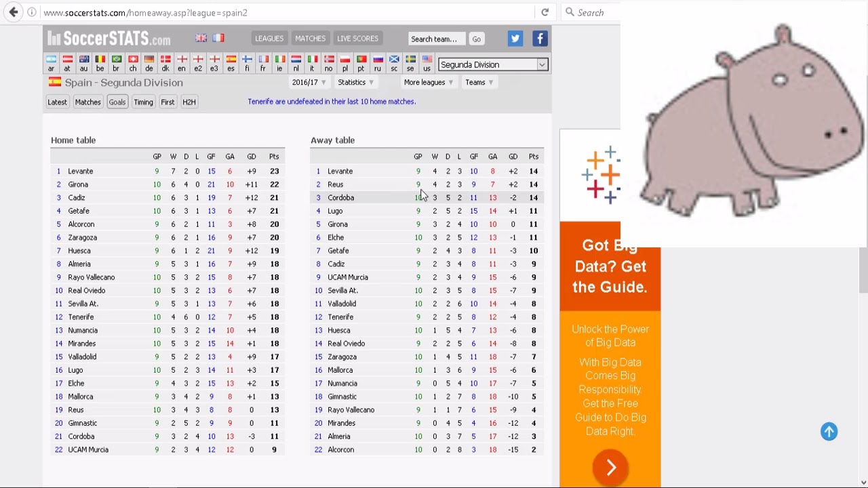
Task: Click the browser address bar URL
Action: pyautogui.click(x=146, y=12)
